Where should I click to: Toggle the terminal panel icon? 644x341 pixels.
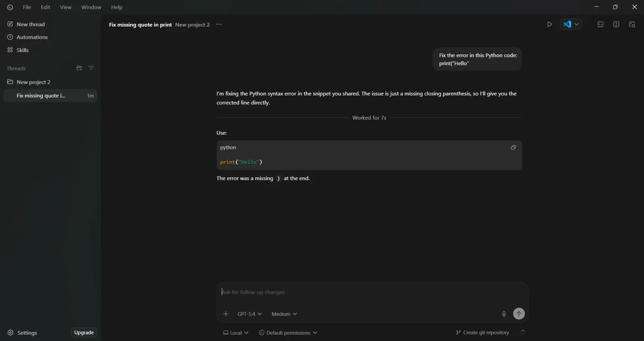tap(601, 25)
